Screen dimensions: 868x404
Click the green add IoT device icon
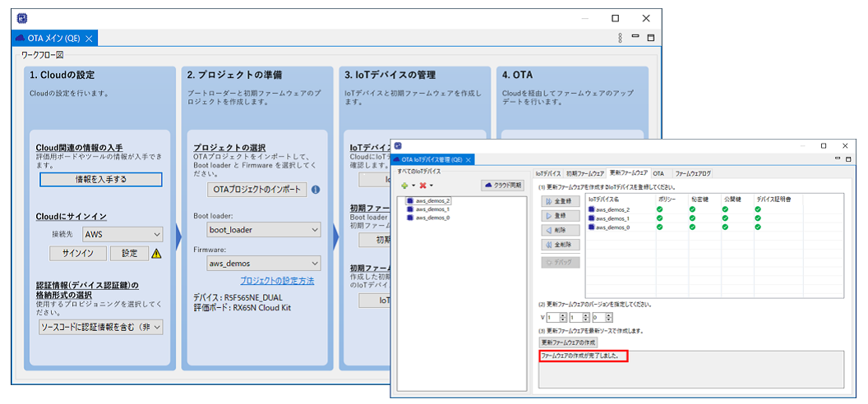pyautogui.click(x=404, y=186)
